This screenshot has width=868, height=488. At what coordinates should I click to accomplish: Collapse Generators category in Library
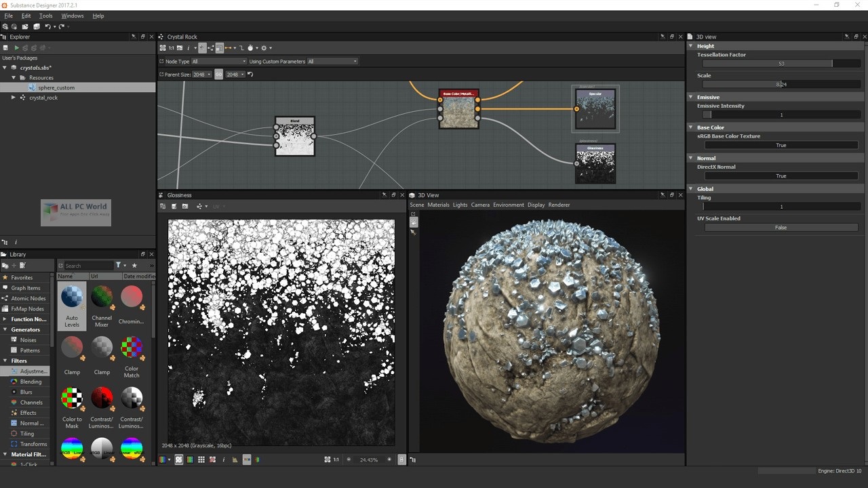5,329
